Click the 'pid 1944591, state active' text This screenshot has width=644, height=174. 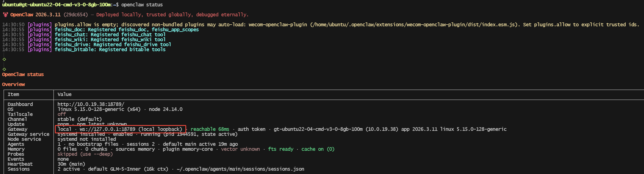pyautogui.click(x=200, y=134)
